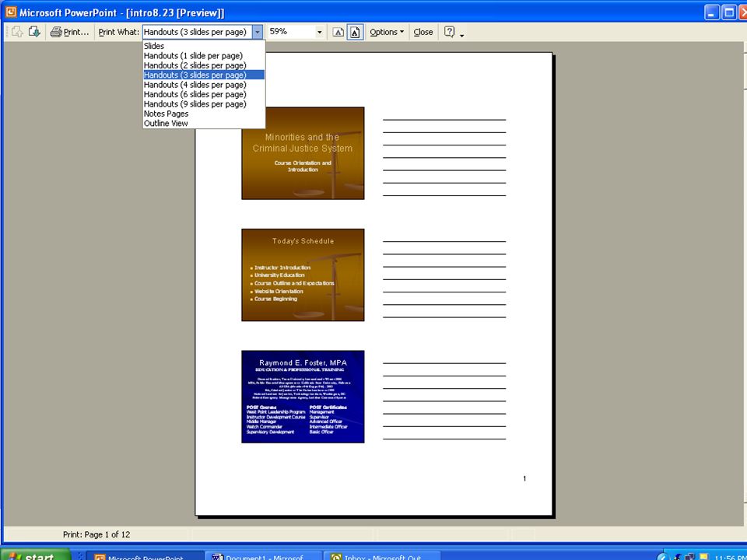
Task: Switch to Inbox Outlook taskbar button
Action: tap(381, 556)
